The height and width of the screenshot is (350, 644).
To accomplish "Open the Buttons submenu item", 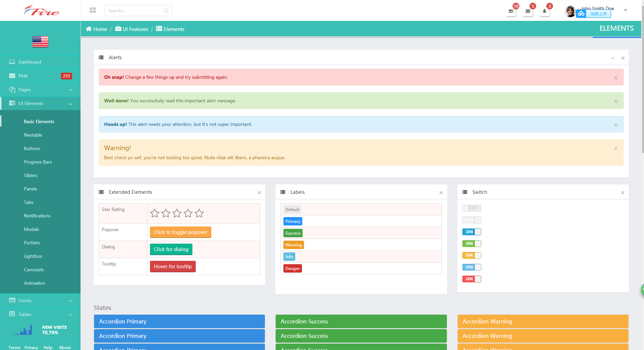I will (x=32, y=148).
